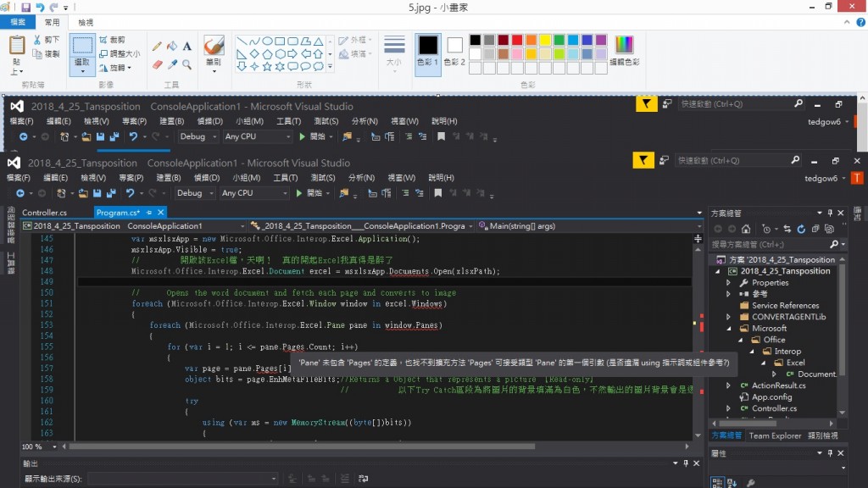Click Edit colors rainbow icon in Paint
868x488 pixels.
tap(624, 44)
